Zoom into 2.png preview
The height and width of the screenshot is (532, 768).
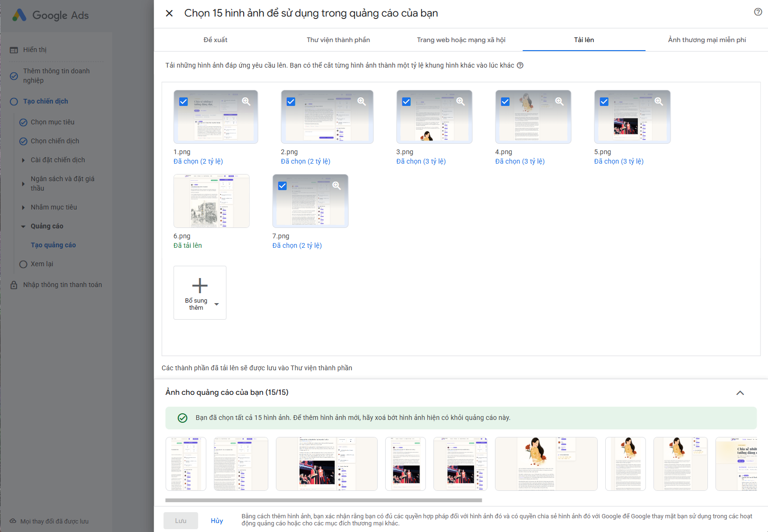click(362, 101)
